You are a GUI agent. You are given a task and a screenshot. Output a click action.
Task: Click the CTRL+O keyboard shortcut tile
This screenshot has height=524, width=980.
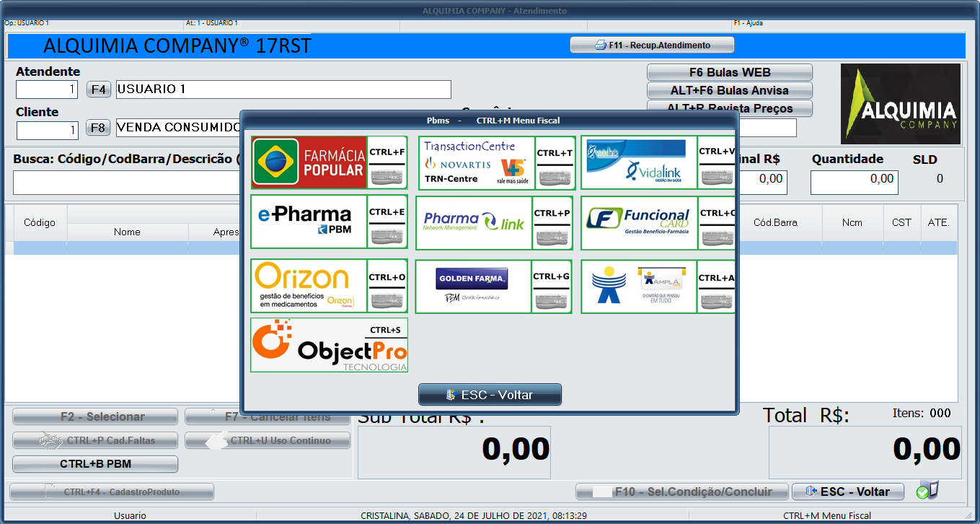(387, 286)
